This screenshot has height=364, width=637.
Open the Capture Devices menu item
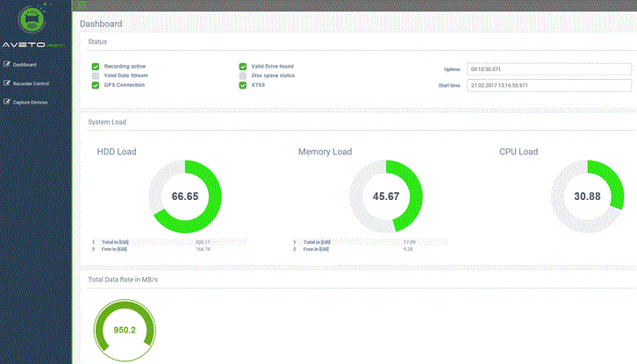(x=30, y=102)
